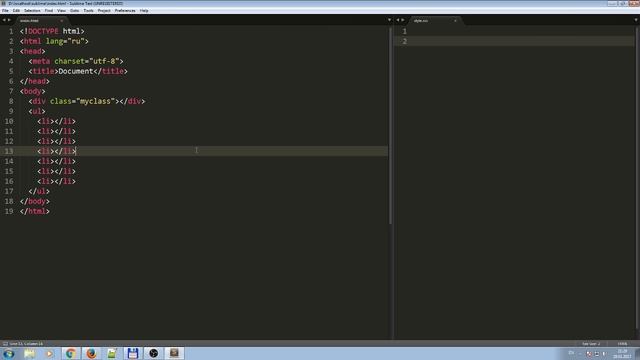
Task: Click the word Document in title tag
Action: click(76, 71)
